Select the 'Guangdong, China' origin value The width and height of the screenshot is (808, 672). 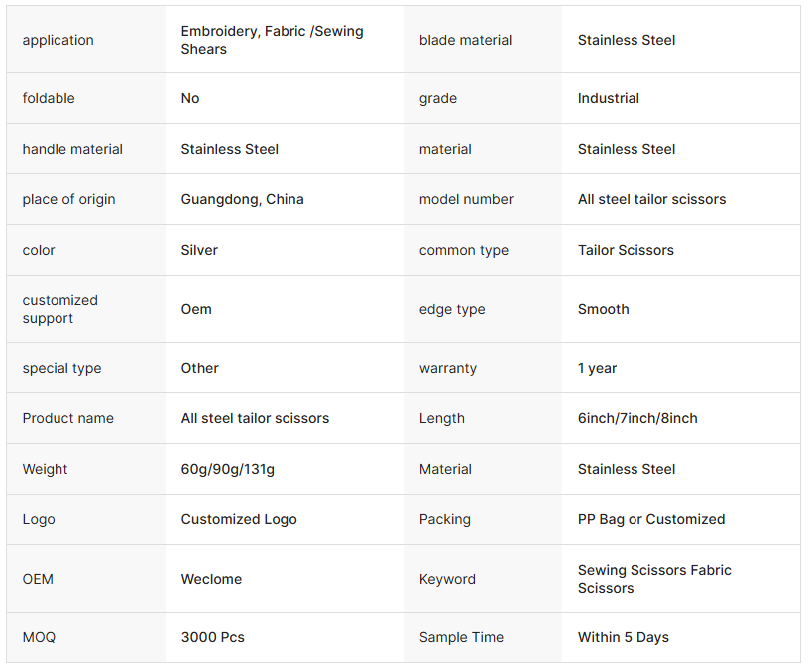tap(242, 199)
